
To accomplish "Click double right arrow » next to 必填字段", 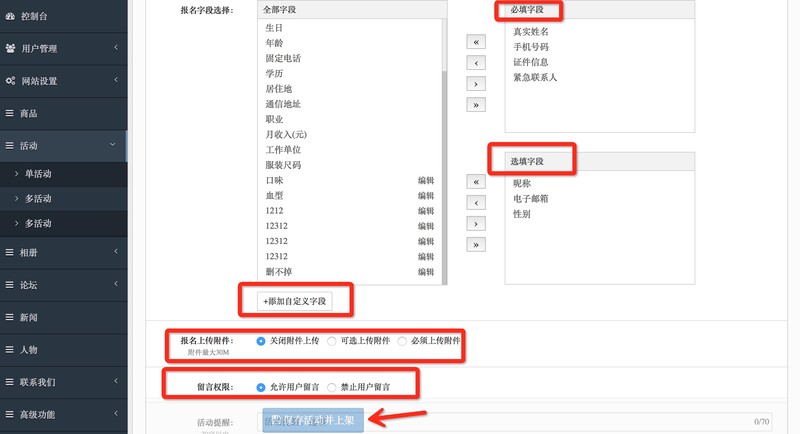I will pyautogui.click(x=476, y=105).
